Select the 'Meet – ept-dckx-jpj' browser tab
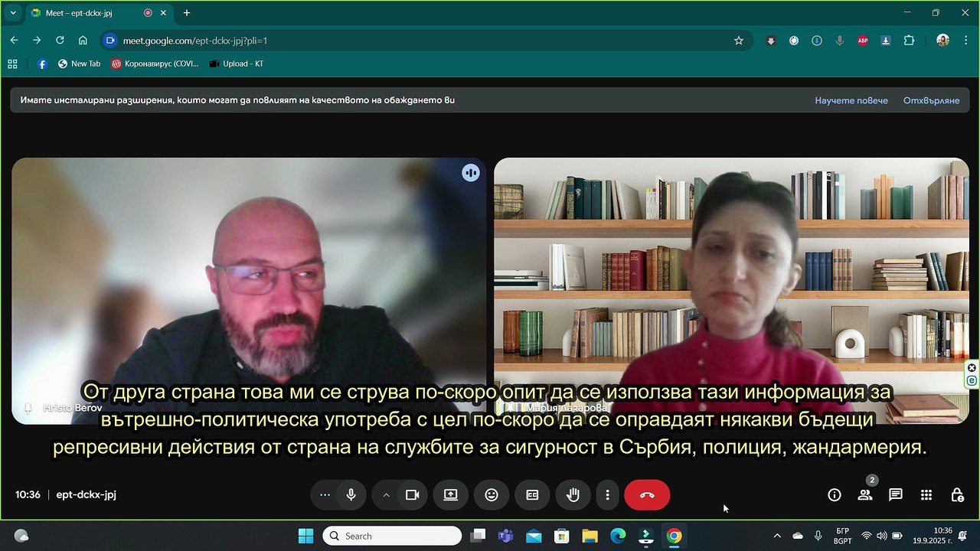Screen dimensions: 980x551 pyautogui.click(x=100, y=13)
